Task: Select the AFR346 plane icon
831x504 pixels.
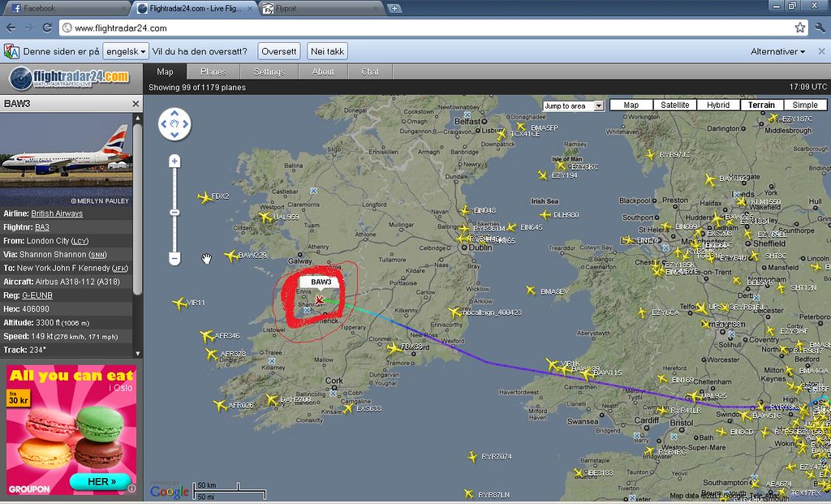Action: [207, 336]
